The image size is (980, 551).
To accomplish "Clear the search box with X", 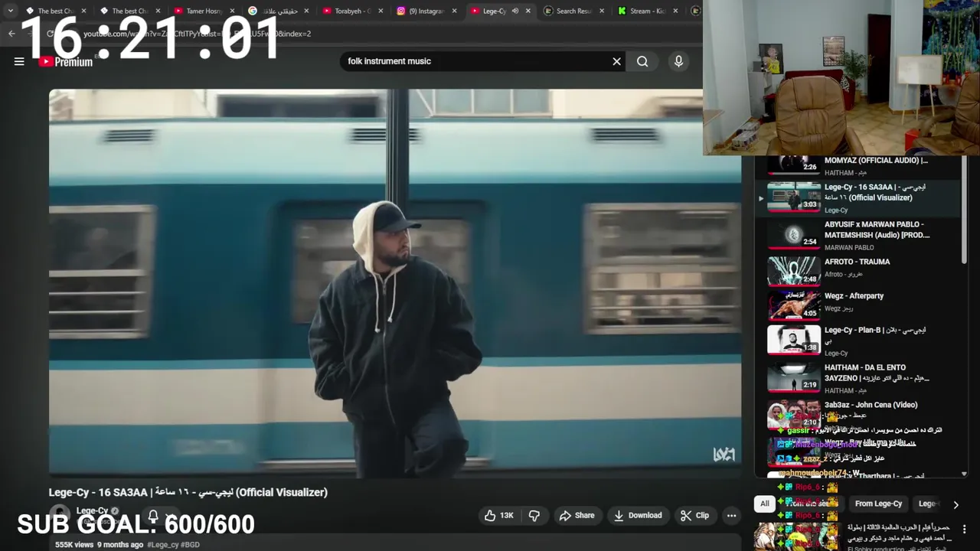I will point(616,61).
